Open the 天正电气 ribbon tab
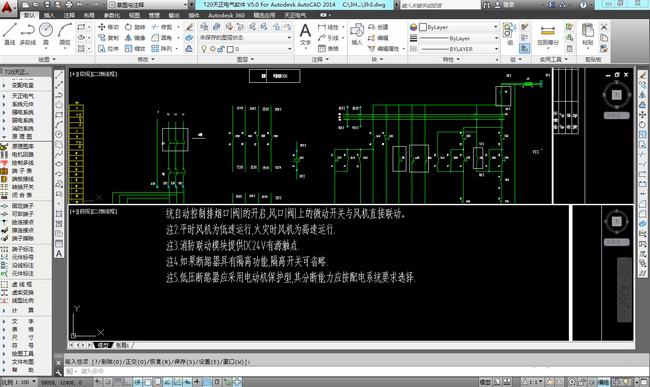 pos(295,15)
